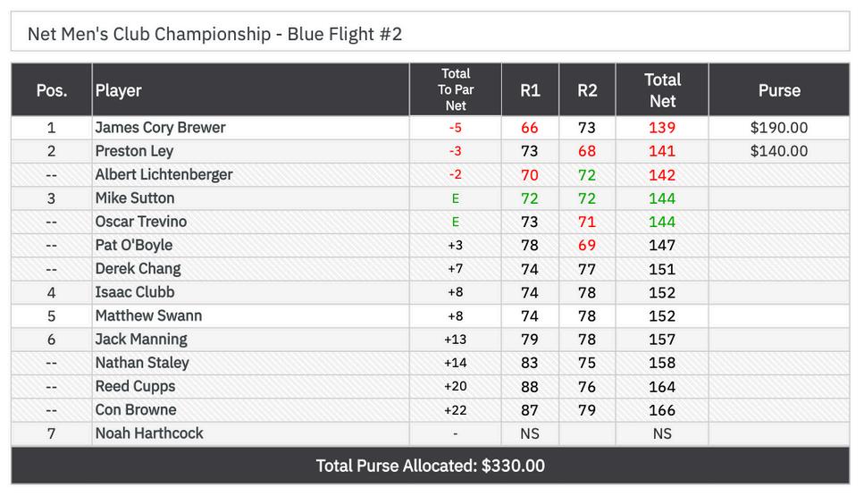
Task: Open Noah Harthcock's player entry
Action: point(149,433)
